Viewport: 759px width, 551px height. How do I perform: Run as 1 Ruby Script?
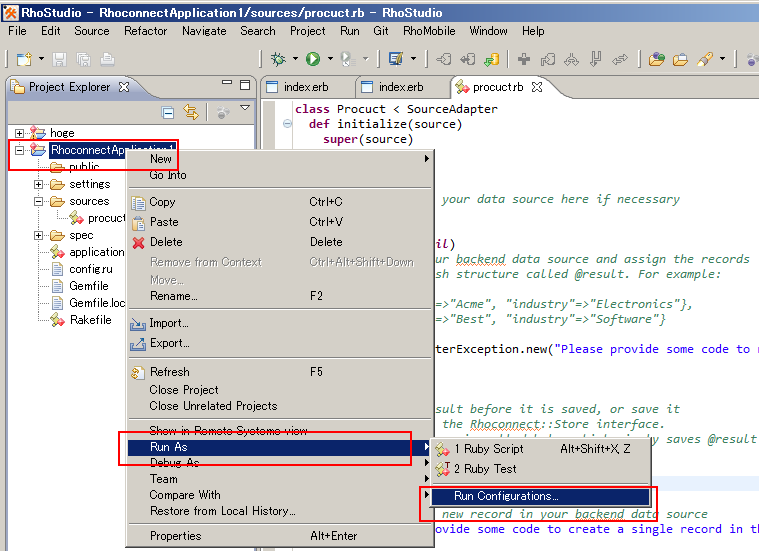(541, 449)
